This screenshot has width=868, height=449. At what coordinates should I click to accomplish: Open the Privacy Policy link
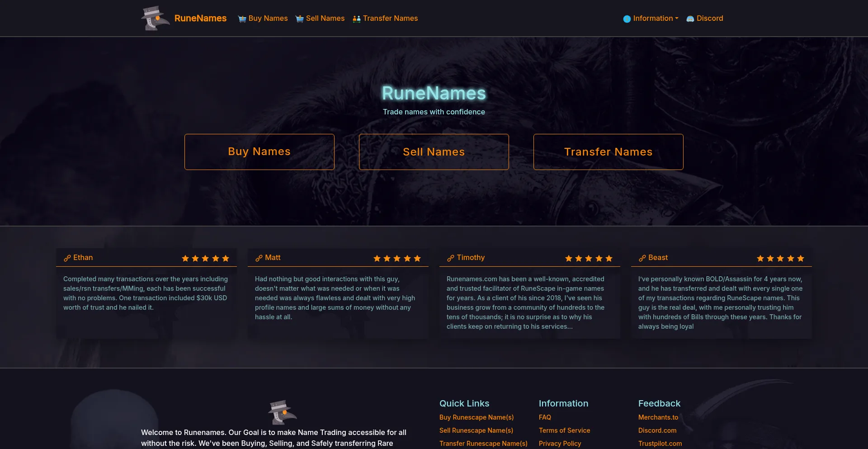pyautogui.click(x=560, y=444)
